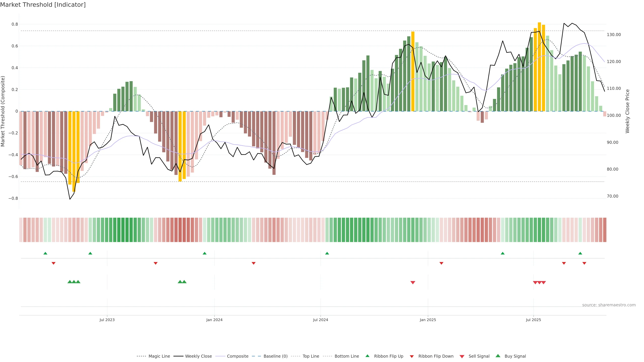644x362 pixels.
Task: Toggle the Top Line legend entry
Action: (x=311, y=356)
